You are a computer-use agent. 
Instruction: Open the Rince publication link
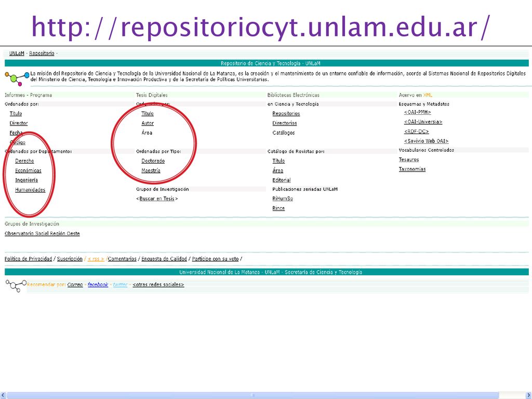tap(278, 208)
